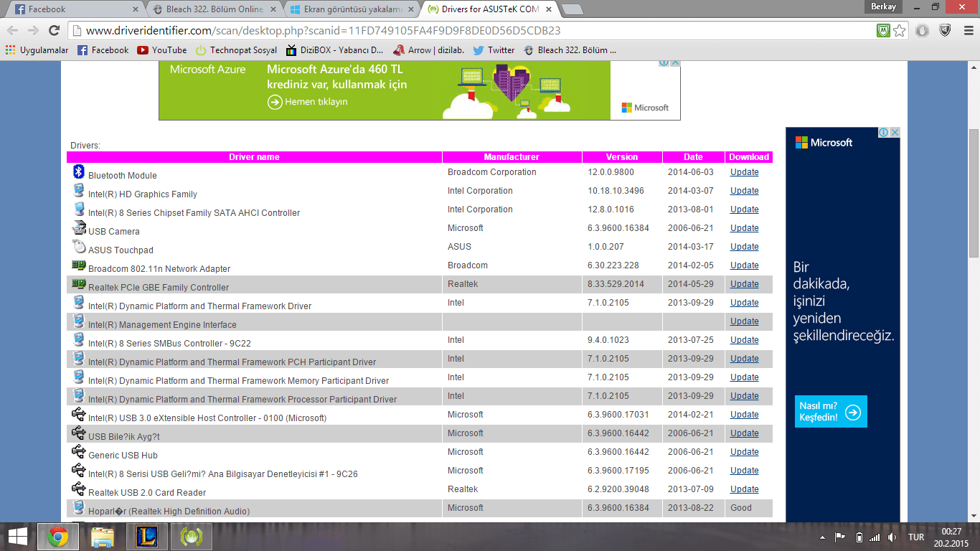The width and height of the screenshot is (980, 551).
Task: Click Update for Generic USB Hub
Action: [x=744, y=452]
